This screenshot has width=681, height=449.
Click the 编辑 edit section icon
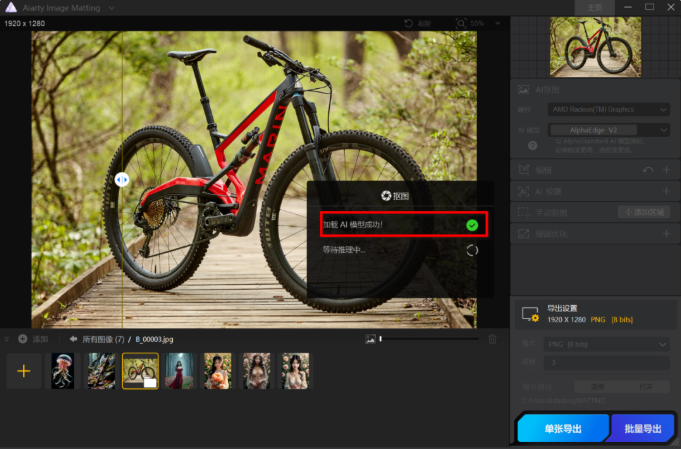click(524, 169)
